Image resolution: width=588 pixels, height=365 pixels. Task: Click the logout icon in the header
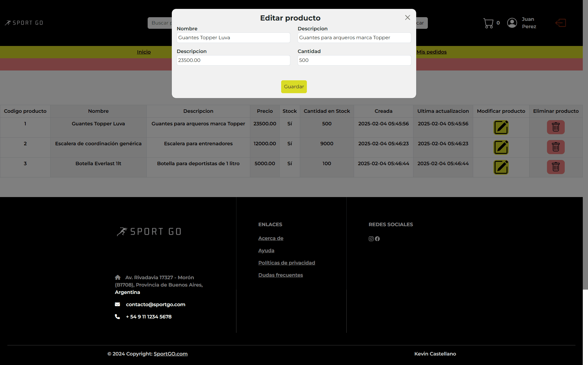click(x=560, y=23)
